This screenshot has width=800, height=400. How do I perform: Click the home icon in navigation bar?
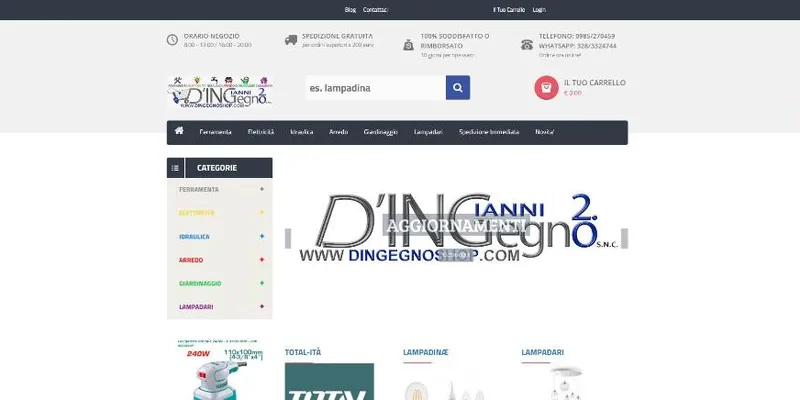[179, 131]
